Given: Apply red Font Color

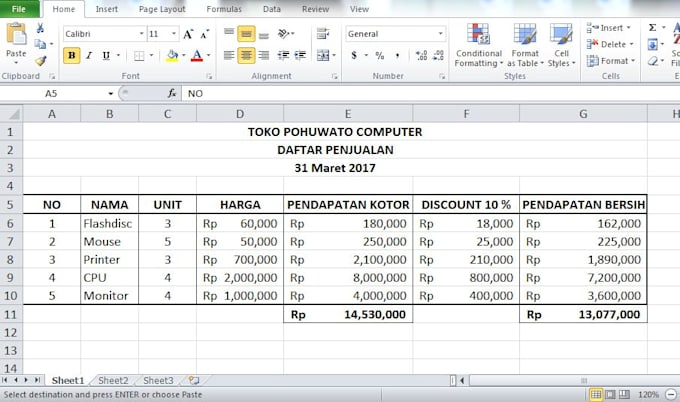Looking at the screenshot, I should 197,56.
